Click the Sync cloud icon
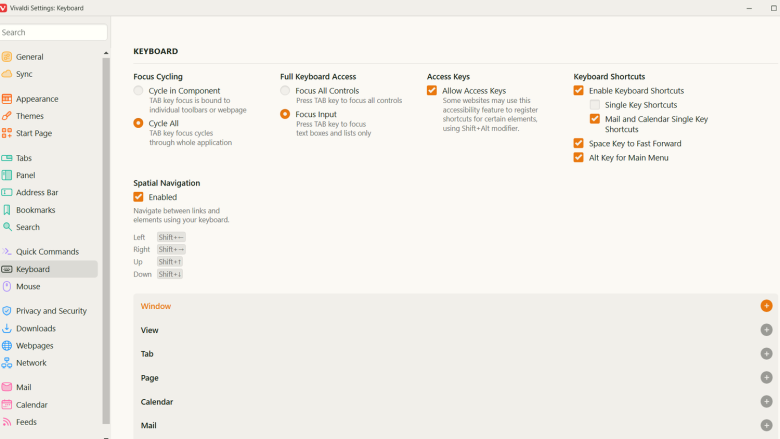This screenshot has height=439, width=780. (7, 74)
